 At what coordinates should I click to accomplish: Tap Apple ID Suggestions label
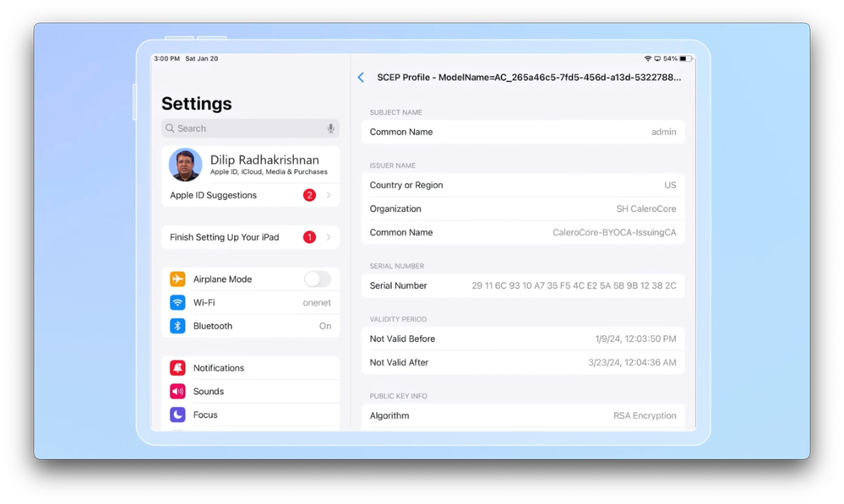213,195
